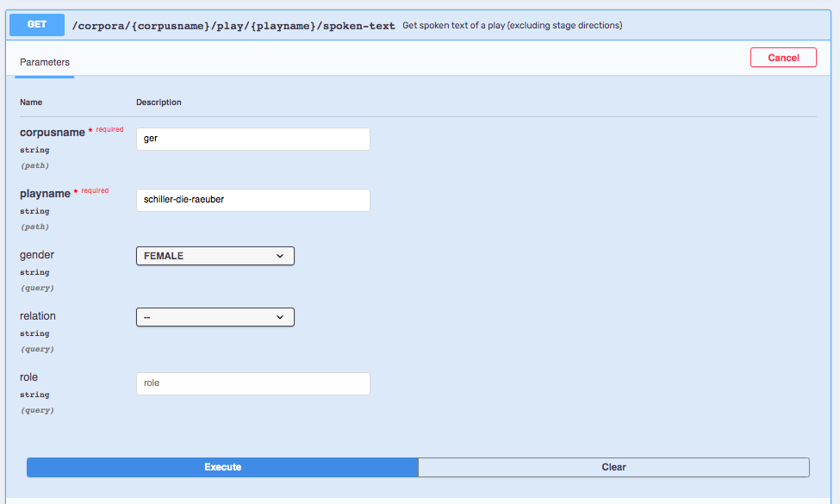Open the gender dropdown showing FEMALE
The height and width of the screenshot is (504, 840).
[215, 256]
